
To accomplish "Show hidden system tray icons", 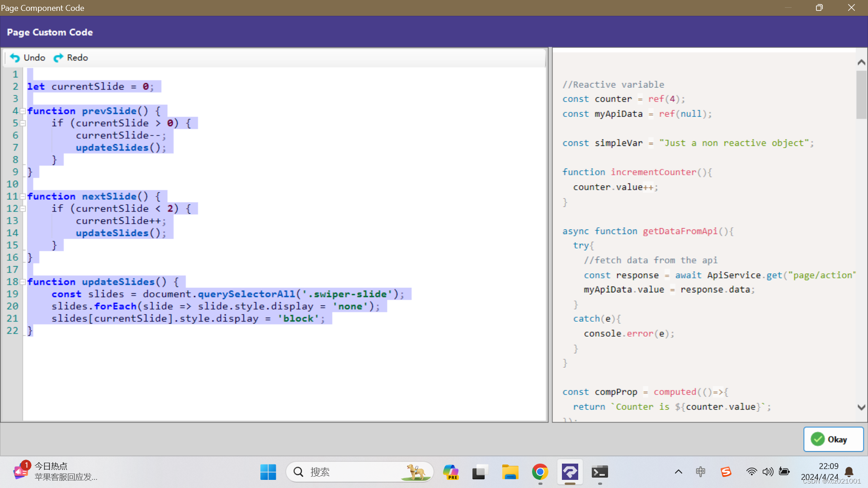I will [678, 472].
